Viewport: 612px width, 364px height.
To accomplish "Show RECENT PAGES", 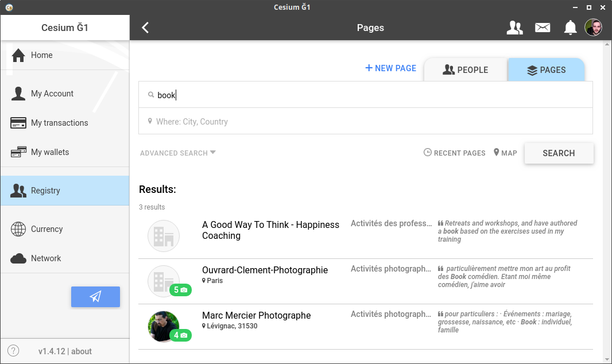I will click(x=454, y=153).
